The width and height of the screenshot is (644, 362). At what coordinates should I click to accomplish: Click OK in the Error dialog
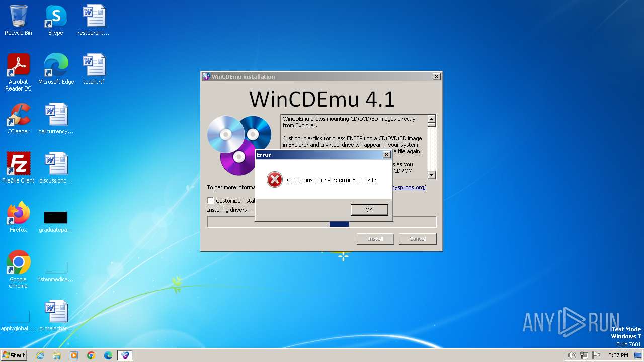(369, 210)
